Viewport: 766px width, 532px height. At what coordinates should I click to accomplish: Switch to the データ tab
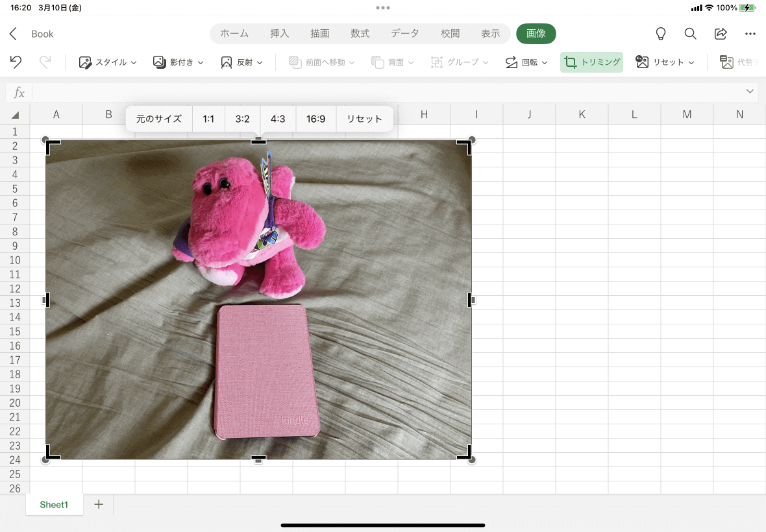coord(405,34)
